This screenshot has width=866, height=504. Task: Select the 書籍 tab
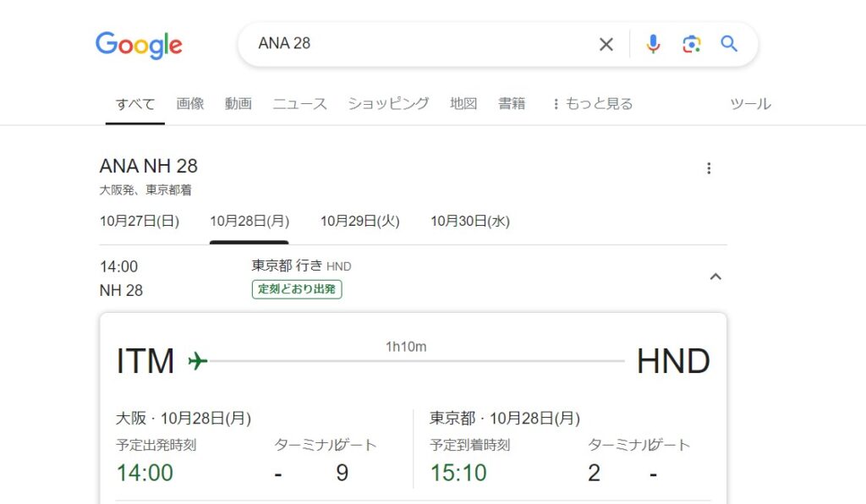point(512,104)
